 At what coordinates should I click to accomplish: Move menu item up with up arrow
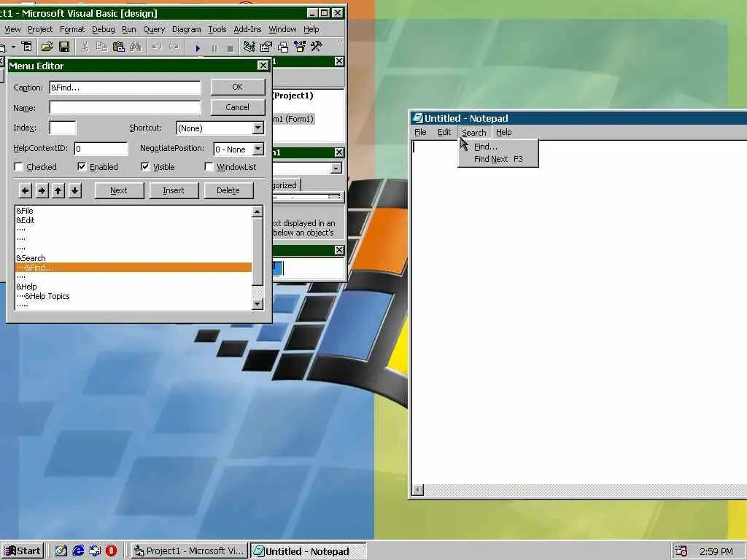[x=58, y=190]
